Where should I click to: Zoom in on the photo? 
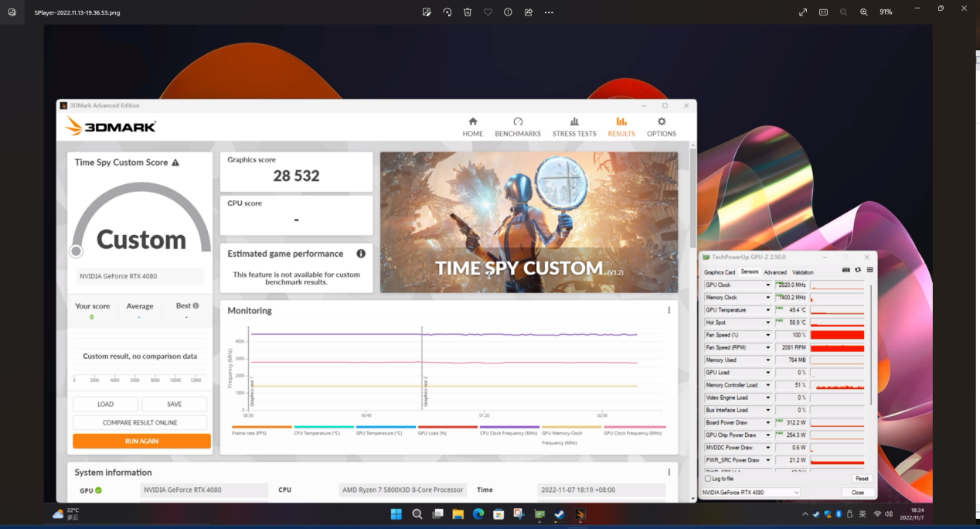click(x=864, y=12)
